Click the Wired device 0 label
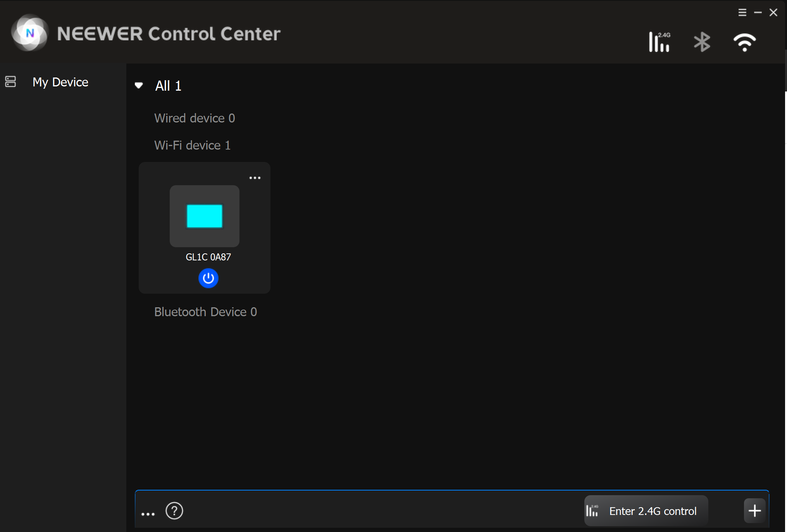Viewport: 787px width, 532px height. (195, 118)
